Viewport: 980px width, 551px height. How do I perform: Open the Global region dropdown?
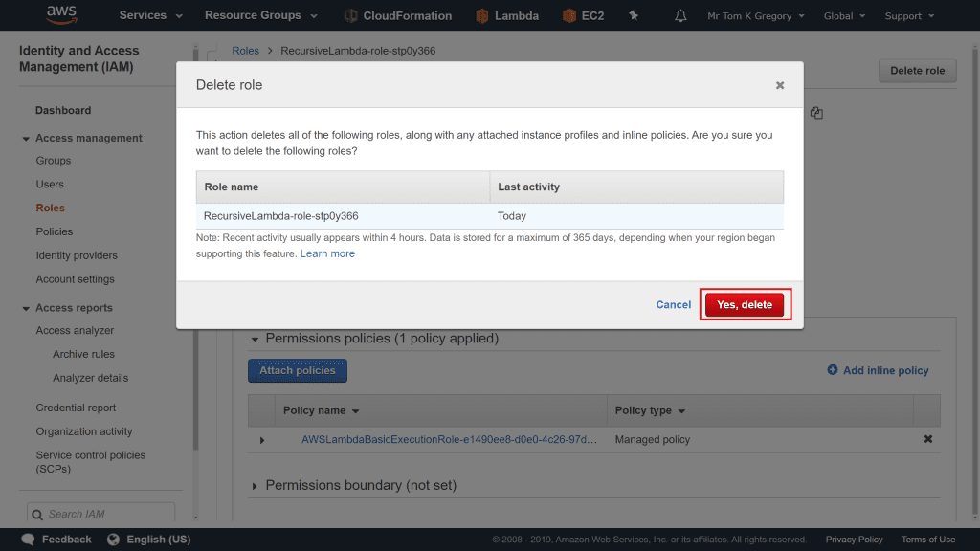[844, 16]
